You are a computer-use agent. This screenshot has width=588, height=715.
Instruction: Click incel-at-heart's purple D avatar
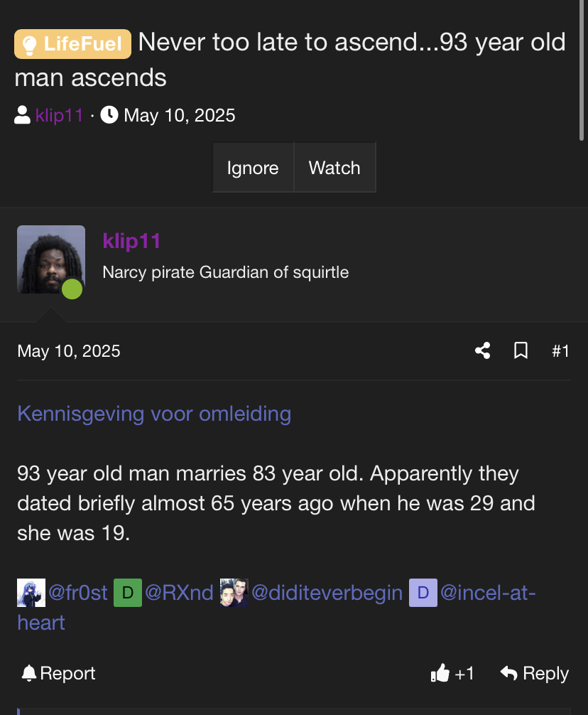(423, 593)
